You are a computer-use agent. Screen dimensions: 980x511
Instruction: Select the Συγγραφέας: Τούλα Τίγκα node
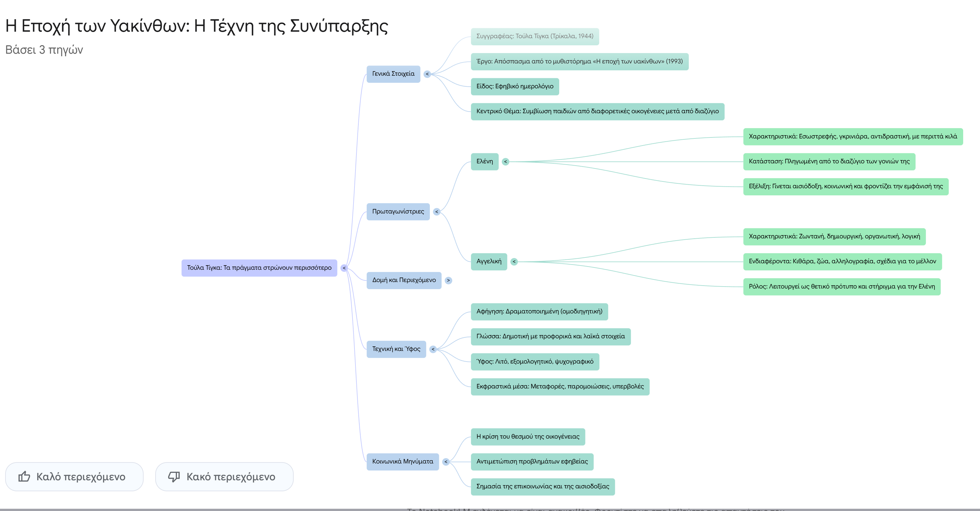coord(535,37)
